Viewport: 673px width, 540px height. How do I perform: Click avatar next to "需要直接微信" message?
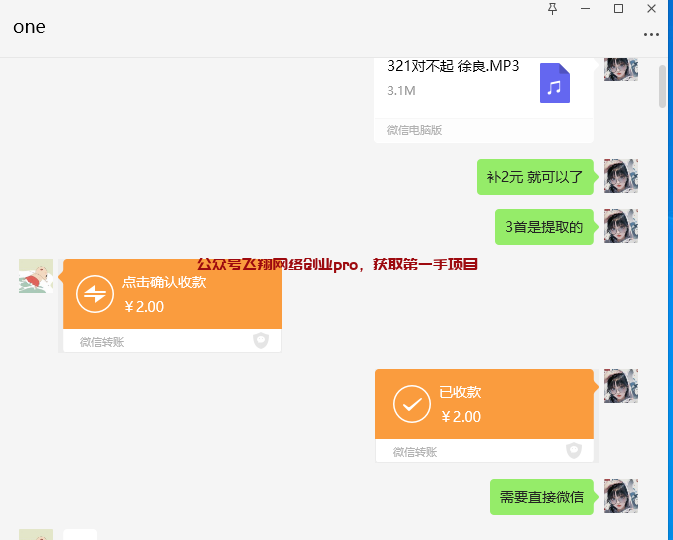[620, 496]
